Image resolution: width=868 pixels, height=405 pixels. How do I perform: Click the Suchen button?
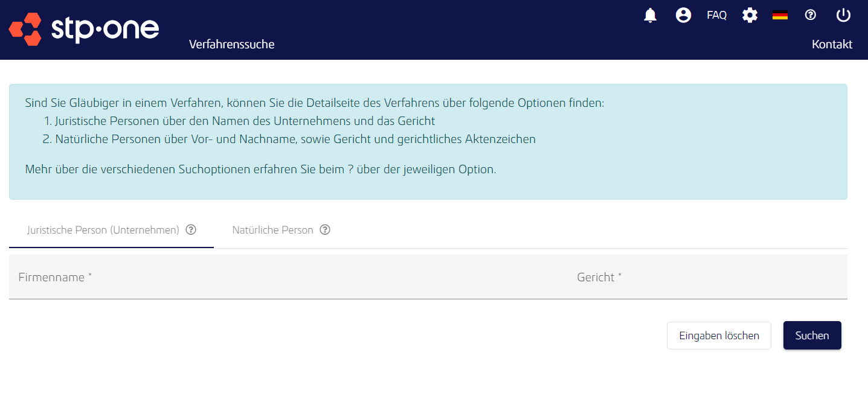812,335
